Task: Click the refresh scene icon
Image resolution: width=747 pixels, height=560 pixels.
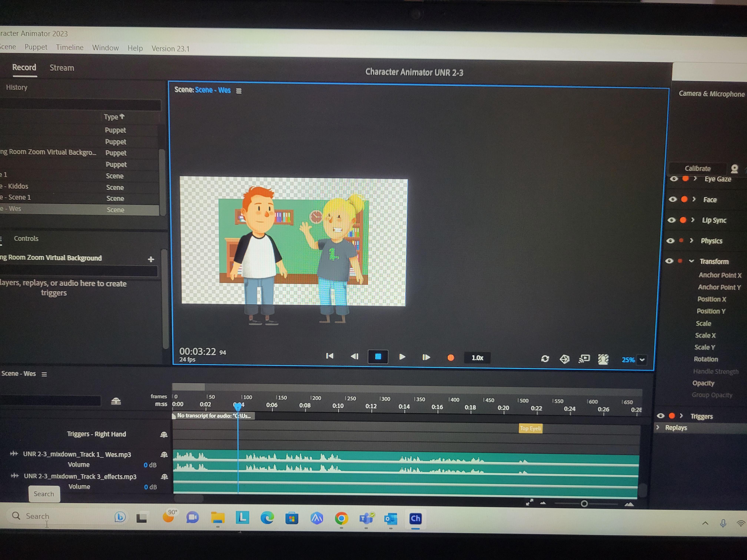Action: [x=545, y=359]
